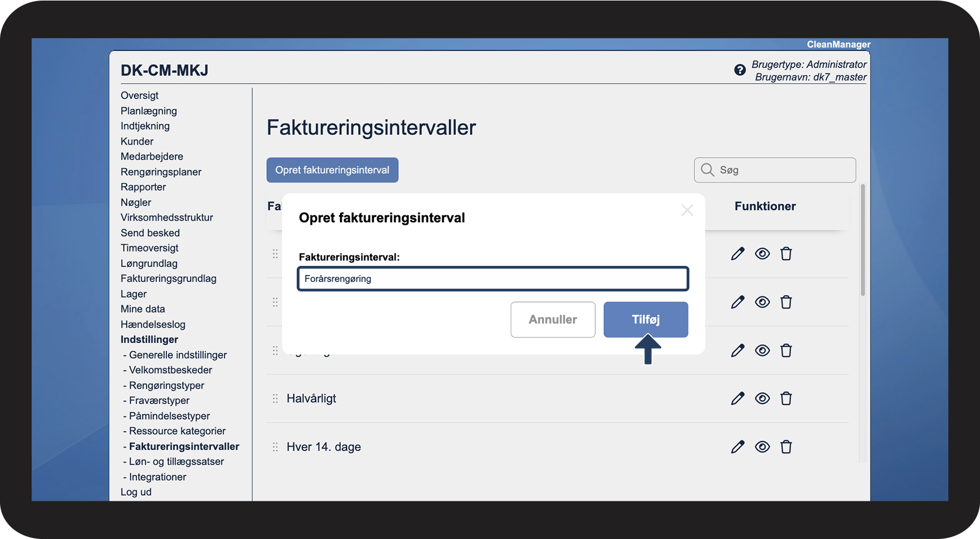Toggle visibility of Hver 14. dage interval
Image resolution: width=980 pixels, height=539 pixels.
click(x=763, y=447)
